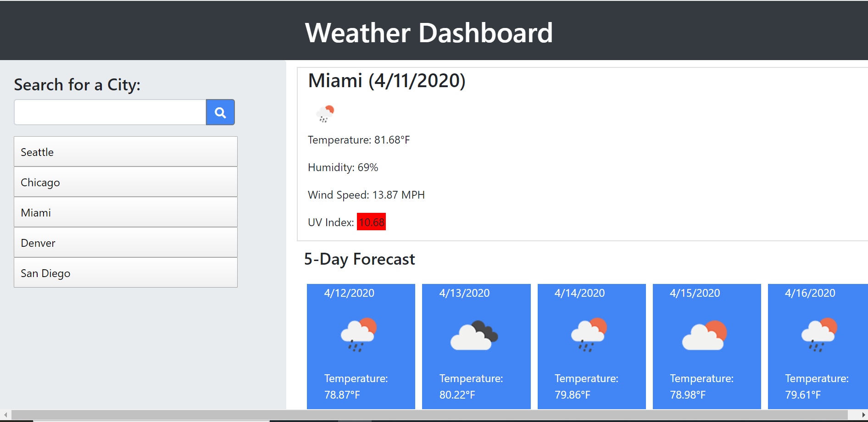
Task: Click the 5-Day Forecast heading
Action: [x=359, y=259]
